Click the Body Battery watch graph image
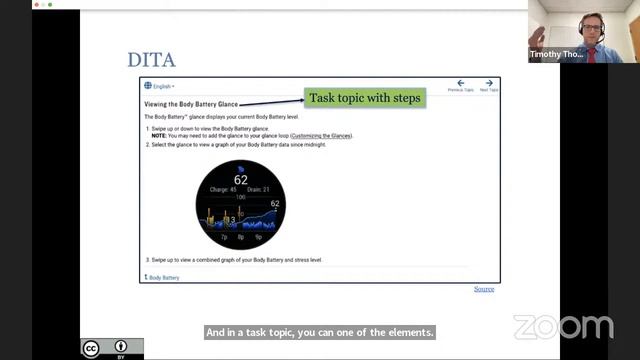This screenshot has height=360, width=640. pyautogui.click(x=240, y=204)
